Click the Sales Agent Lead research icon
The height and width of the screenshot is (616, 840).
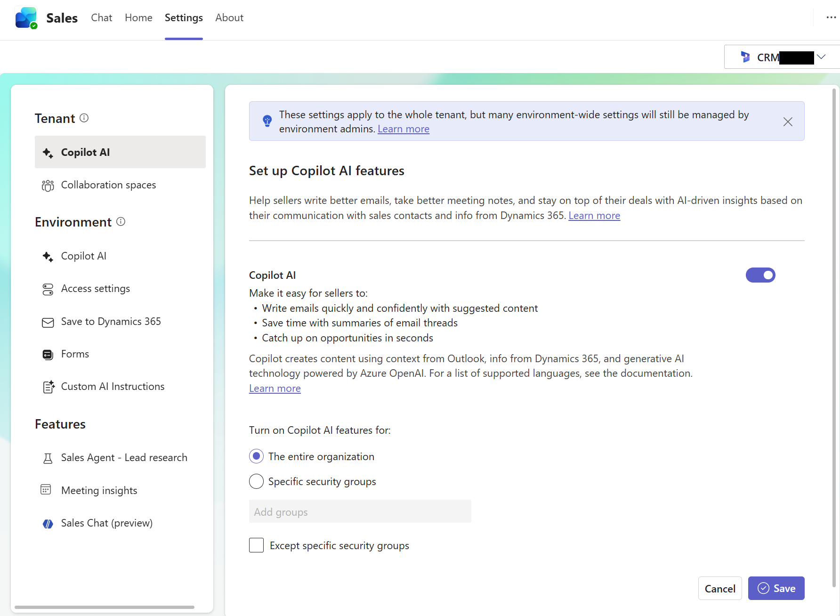(x=48, y=458)
